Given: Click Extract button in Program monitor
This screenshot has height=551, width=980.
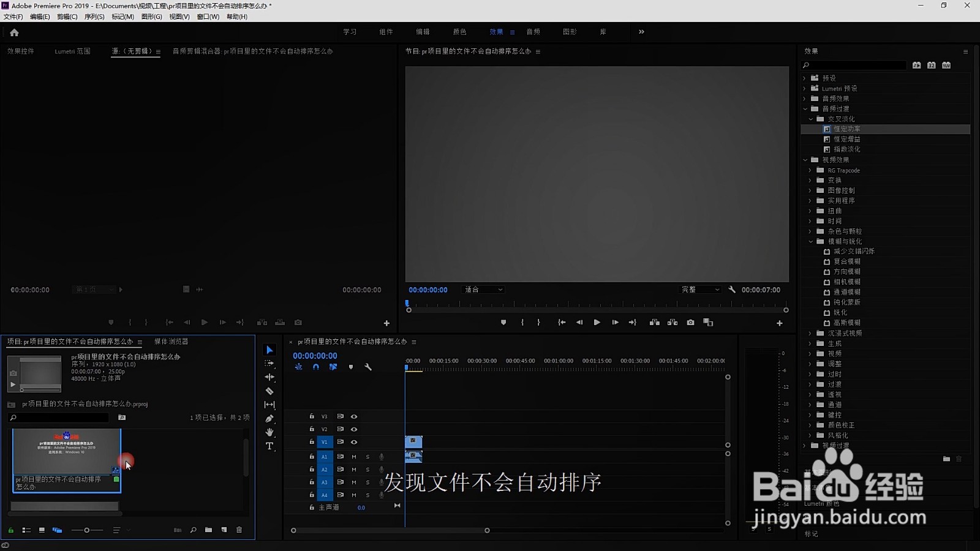Looking at the screenshot, I should 673,323.
